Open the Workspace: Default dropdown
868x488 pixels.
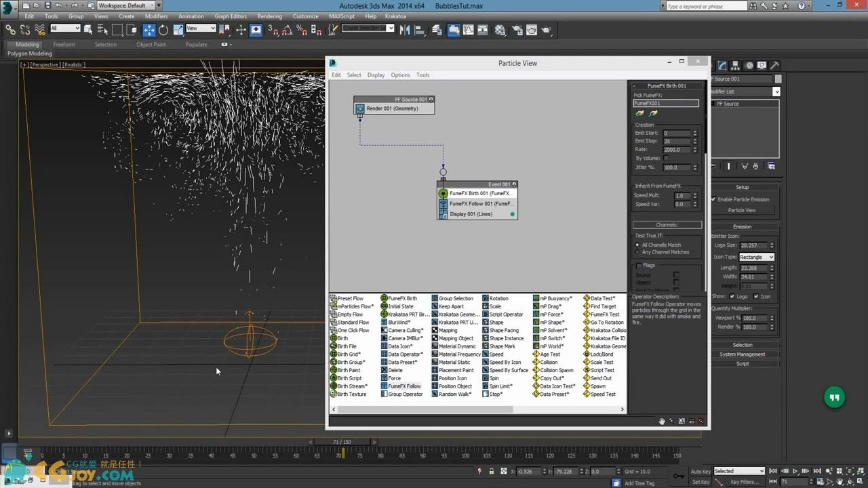125,5
